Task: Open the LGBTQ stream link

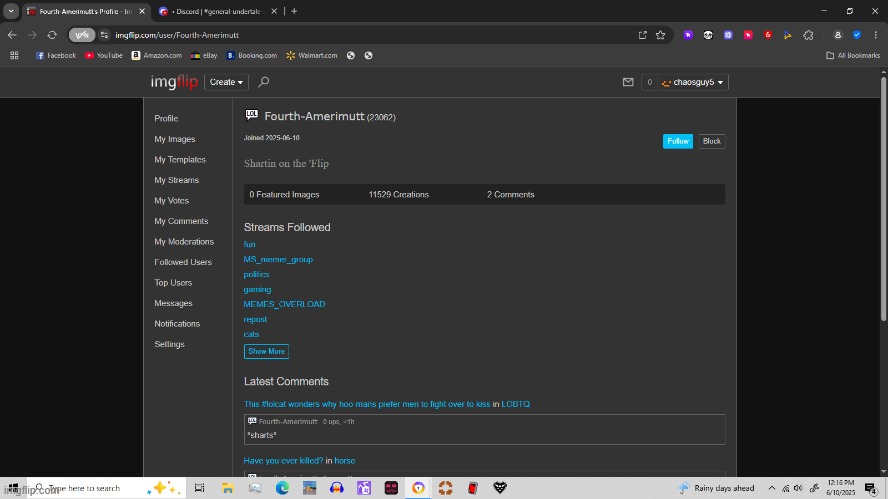Action: (515, 404)
